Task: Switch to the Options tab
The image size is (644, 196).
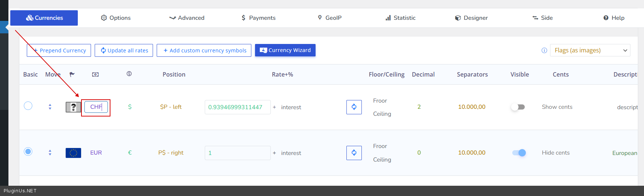Action: pyautogui.click(x=116, y=18)
